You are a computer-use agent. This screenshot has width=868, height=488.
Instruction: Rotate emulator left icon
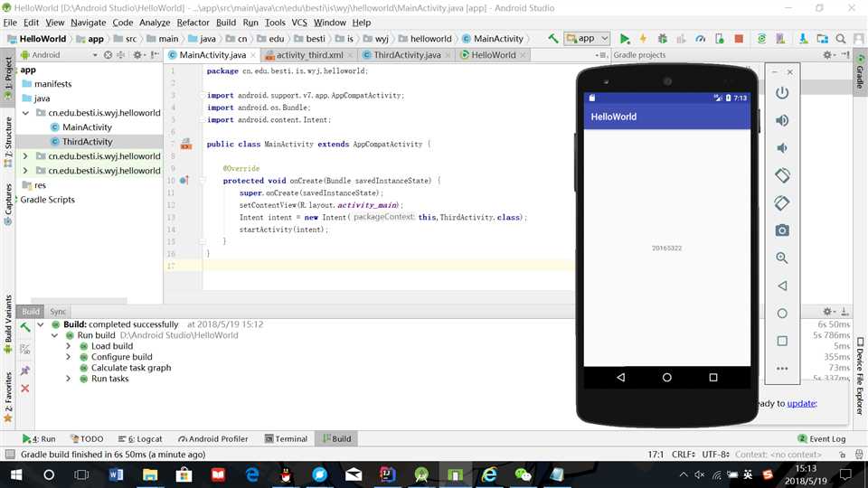coord(781,175)
